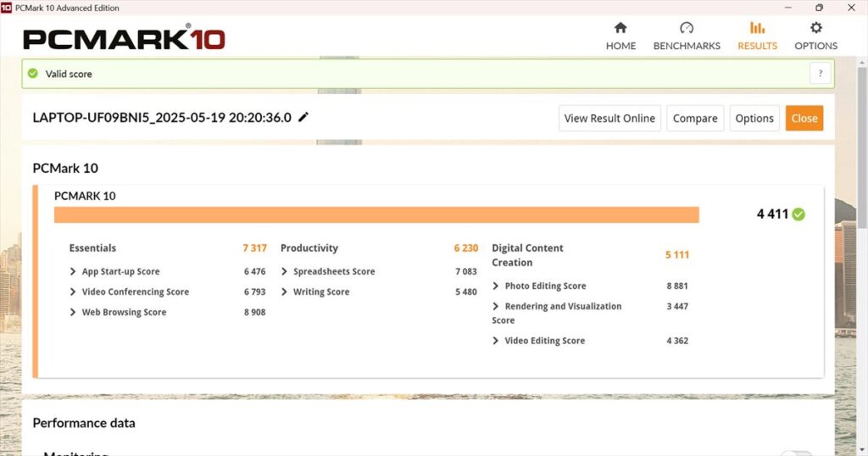Viewport: 868px width, 456px height.
Task: Expand Video Conferencing Score row
Action: [74, 292]
